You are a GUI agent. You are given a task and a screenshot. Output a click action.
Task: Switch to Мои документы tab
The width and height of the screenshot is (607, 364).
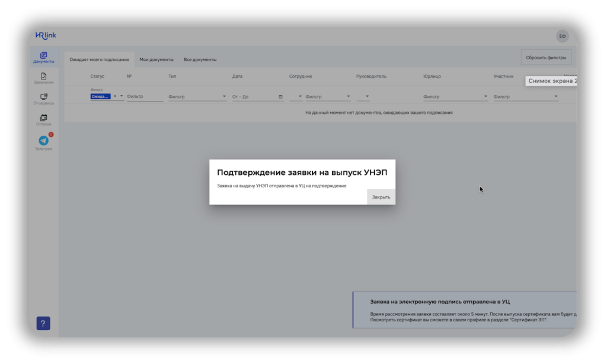point(156,60)
